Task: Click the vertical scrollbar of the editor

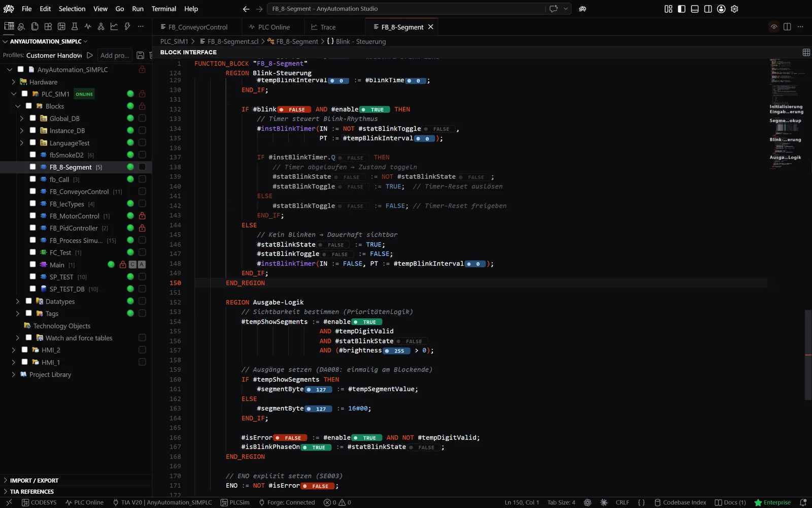Action: click(808, 355)
